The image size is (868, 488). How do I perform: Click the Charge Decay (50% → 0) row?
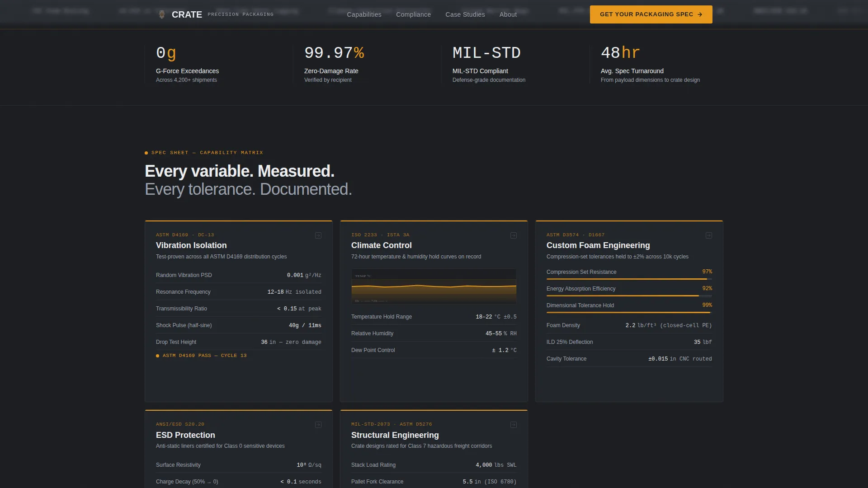point(239,481)
